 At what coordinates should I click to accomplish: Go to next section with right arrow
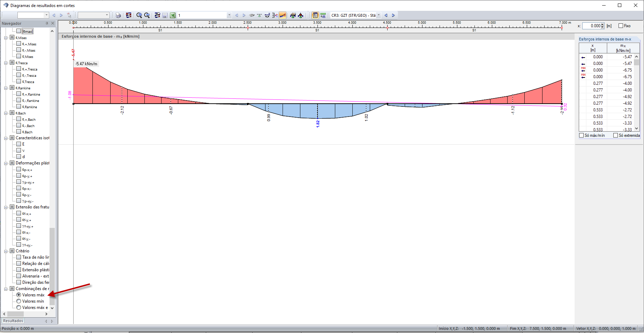coord(244,15)
